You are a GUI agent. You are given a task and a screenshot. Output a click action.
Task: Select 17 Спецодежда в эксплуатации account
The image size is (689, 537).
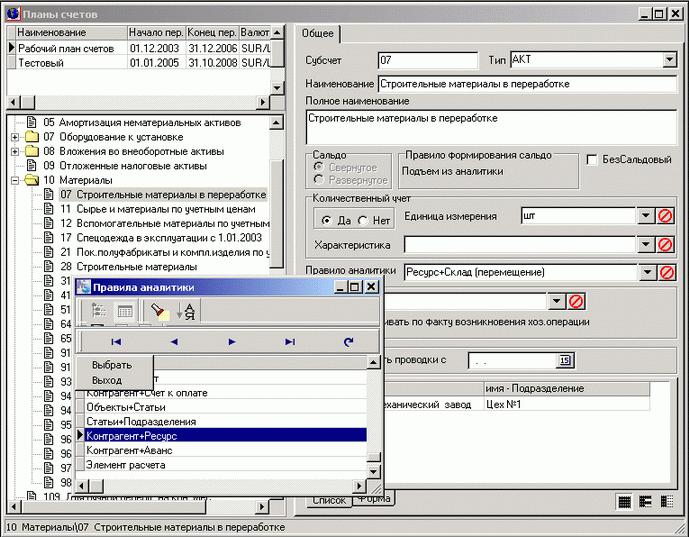pos(161,238)
